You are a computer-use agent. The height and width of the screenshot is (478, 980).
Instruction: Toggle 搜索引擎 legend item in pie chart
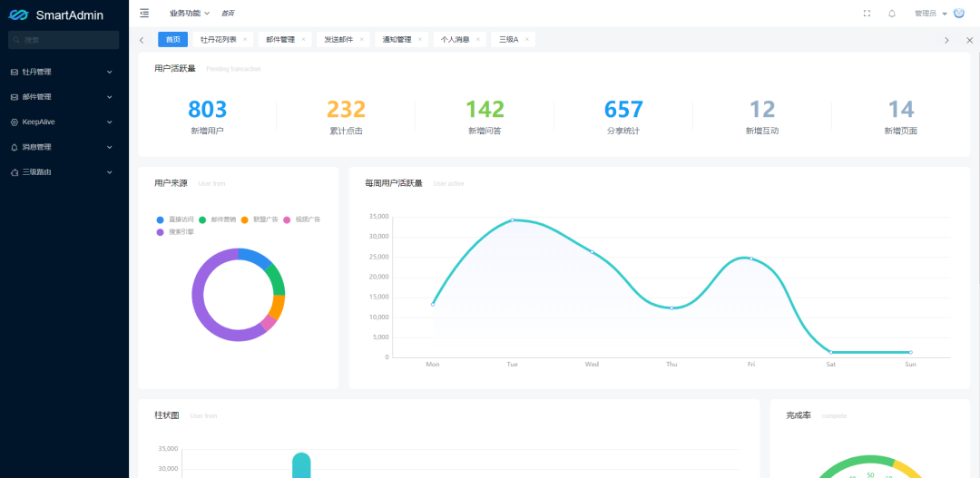tap(175, 232)
